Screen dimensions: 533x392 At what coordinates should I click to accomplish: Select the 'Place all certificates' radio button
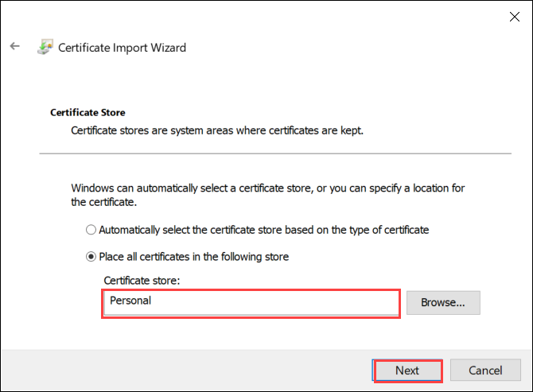(91, 257)
